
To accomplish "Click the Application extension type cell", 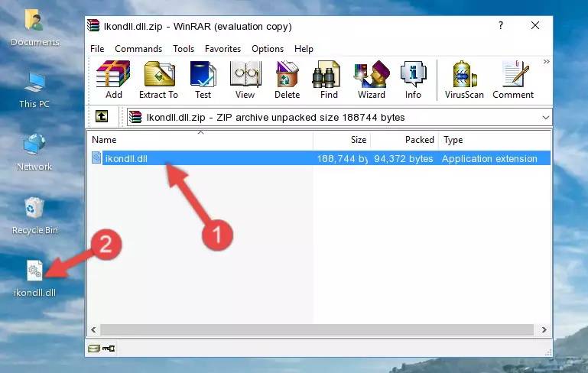I will (x=489, y=158).
